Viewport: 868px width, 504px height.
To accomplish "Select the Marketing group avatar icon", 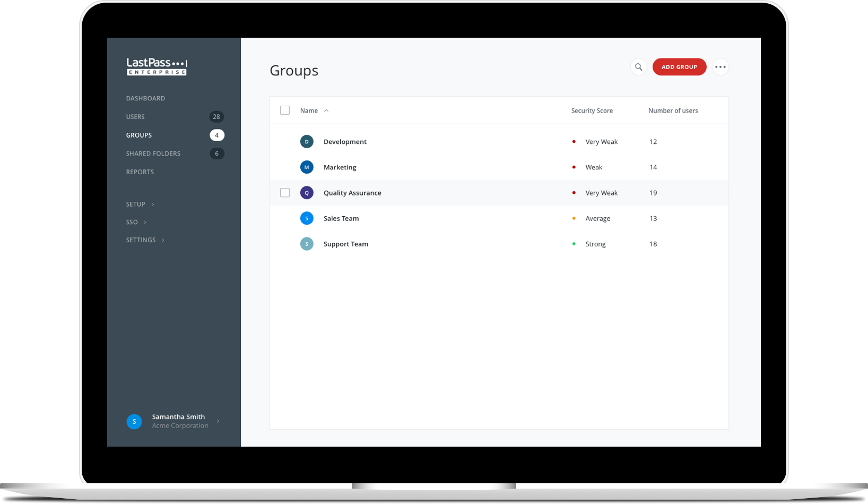I will pyautogui.click(x=307, y=167).
